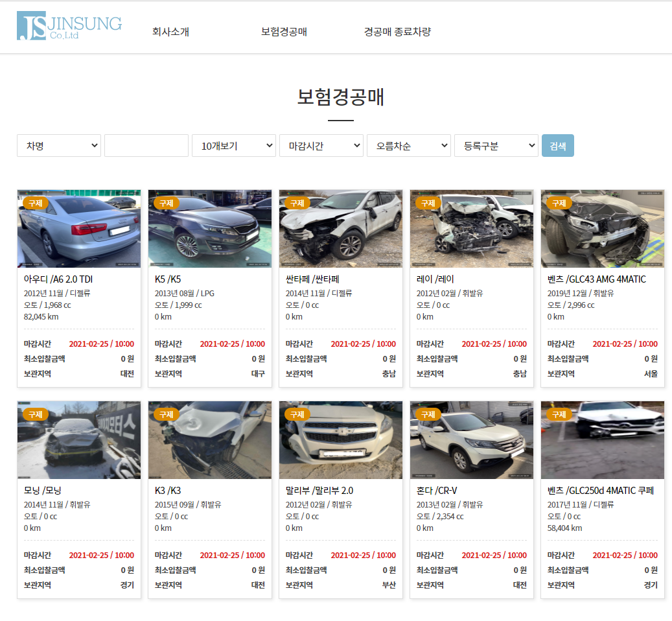Open the 싼타페 car photo

(341, 229)
